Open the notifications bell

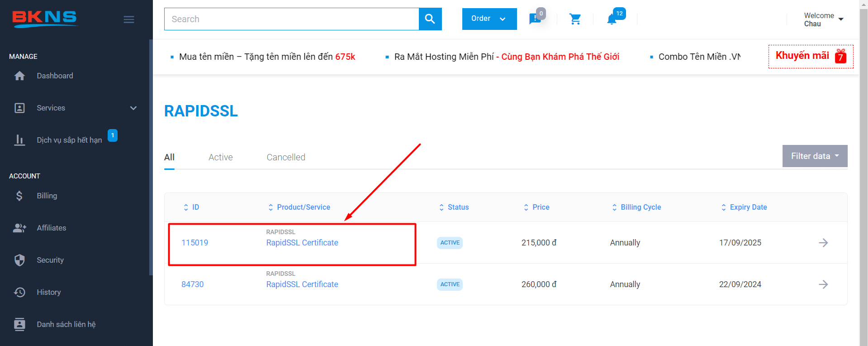point(612,19)
